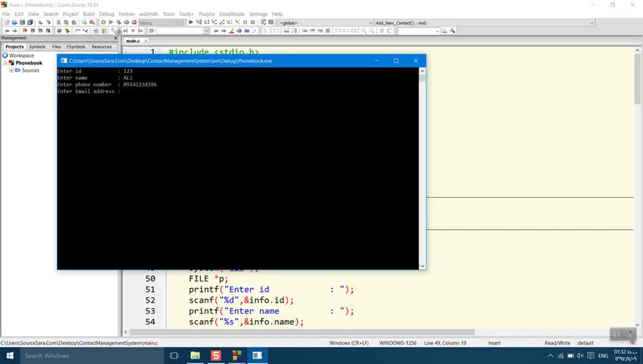Click the Copy toolbar icon

click(66, 22)
